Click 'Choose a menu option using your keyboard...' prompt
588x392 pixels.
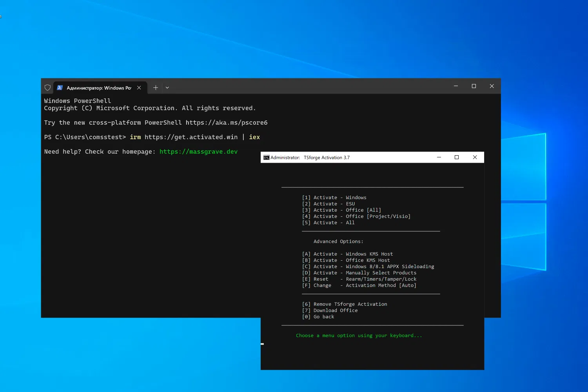click(359, 336)
